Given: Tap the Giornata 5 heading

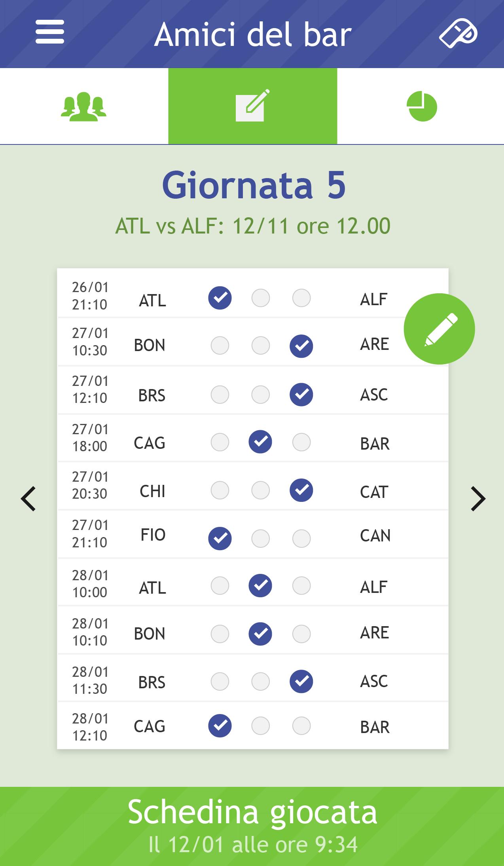Looking at the screenshot, I should coord(254,185).
